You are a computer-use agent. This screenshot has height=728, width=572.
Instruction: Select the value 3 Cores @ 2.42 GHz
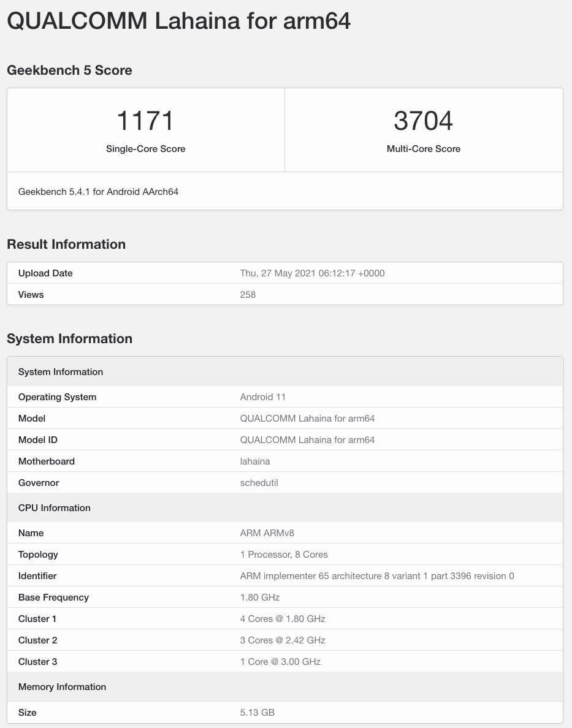click(283, 640)
